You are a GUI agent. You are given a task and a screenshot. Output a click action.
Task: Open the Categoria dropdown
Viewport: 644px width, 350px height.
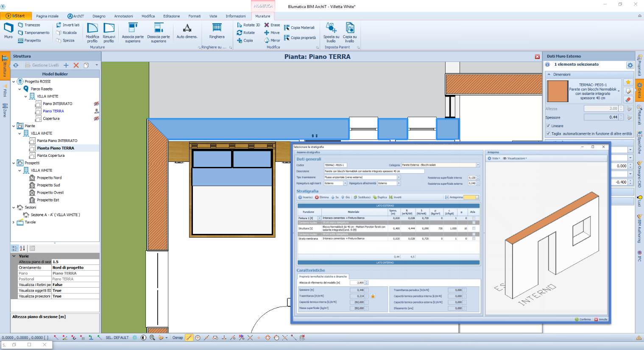tap(478, 165)
